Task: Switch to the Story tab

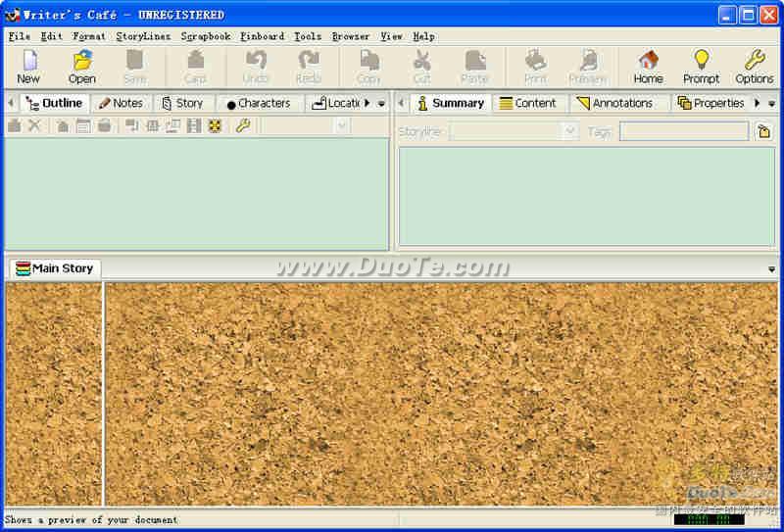Action: click(x=183, y=104)
